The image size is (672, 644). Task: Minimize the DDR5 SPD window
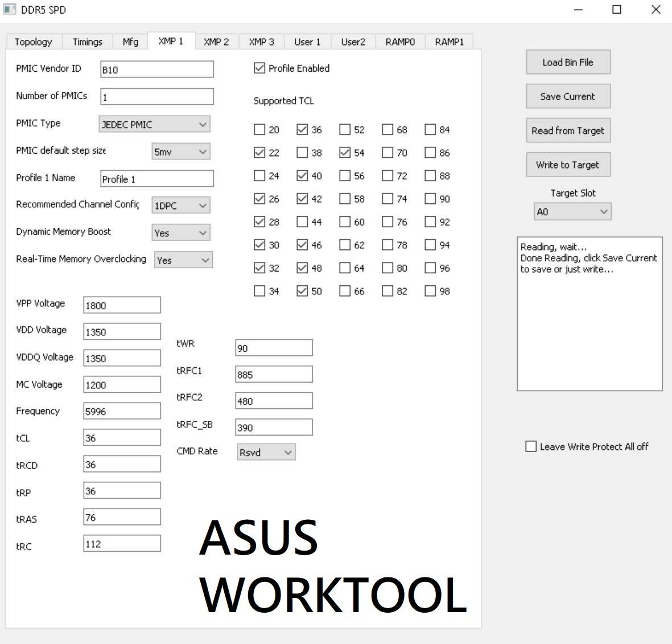coord(579,10)
